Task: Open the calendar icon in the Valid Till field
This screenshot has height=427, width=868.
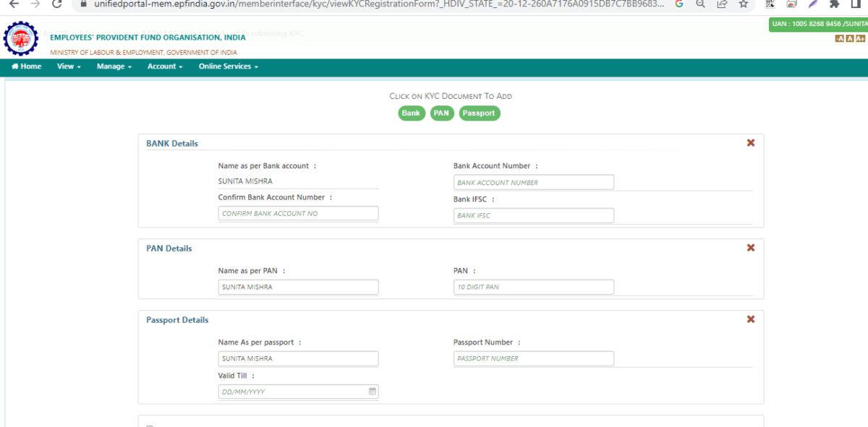Action: click(x=372, y=391)
